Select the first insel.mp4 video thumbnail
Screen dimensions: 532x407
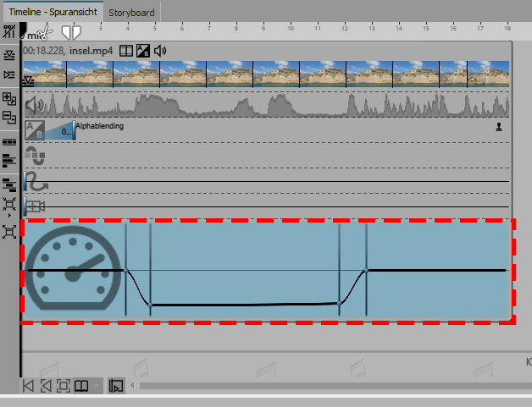click(x=44, y=74)
